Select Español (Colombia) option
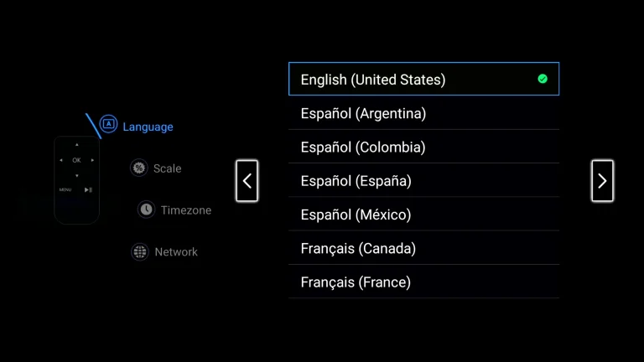This screenshot has height=362, width=644. tap(423, 147)
